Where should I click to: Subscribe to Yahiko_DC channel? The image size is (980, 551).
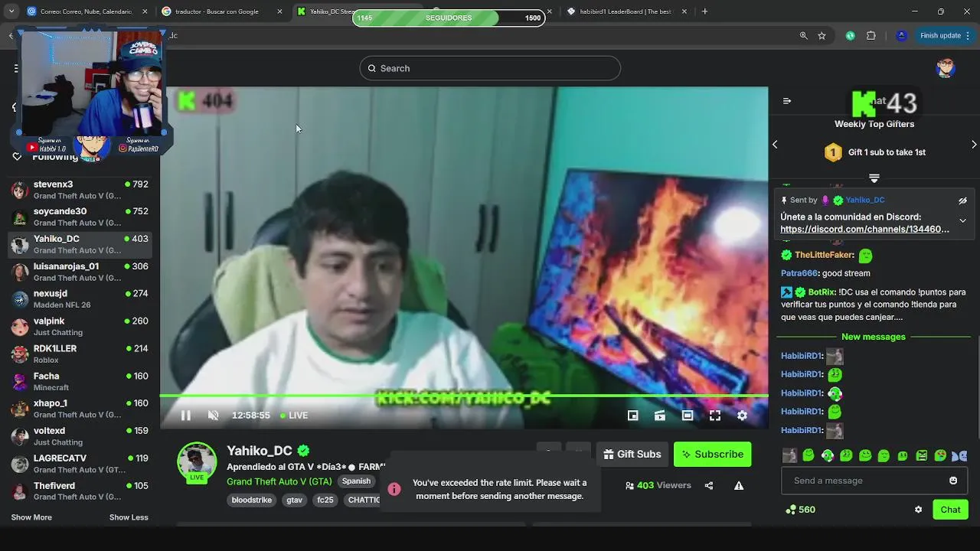(x=712, y=455)
